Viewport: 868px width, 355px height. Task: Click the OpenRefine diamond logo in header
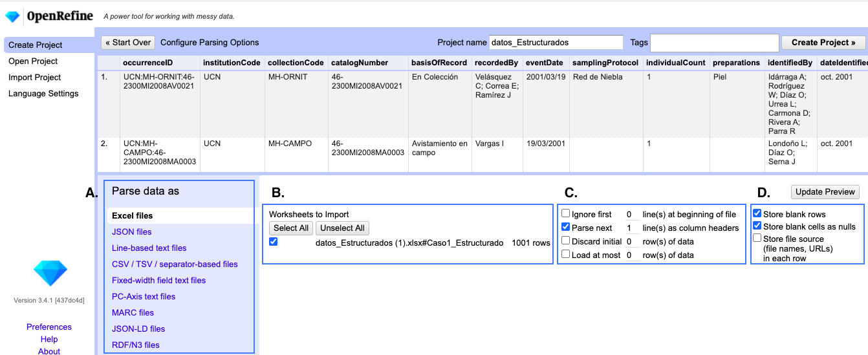pyautogui.click(x=12, y=16)
